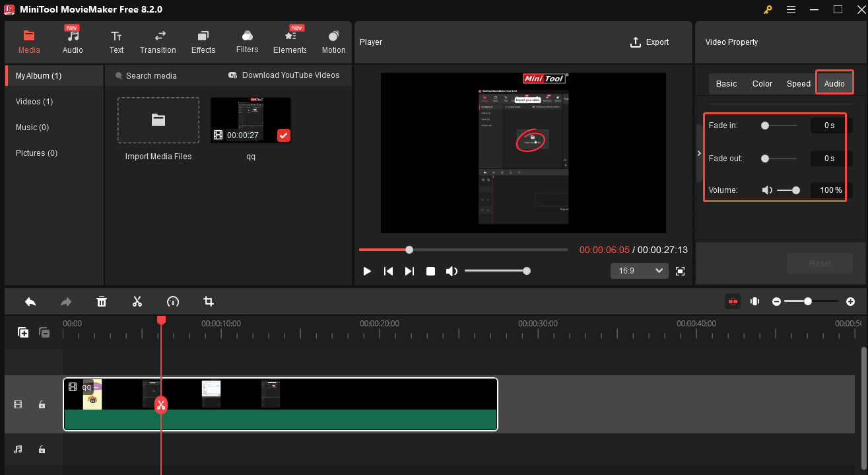Click the player progress bar

[463, 250]
